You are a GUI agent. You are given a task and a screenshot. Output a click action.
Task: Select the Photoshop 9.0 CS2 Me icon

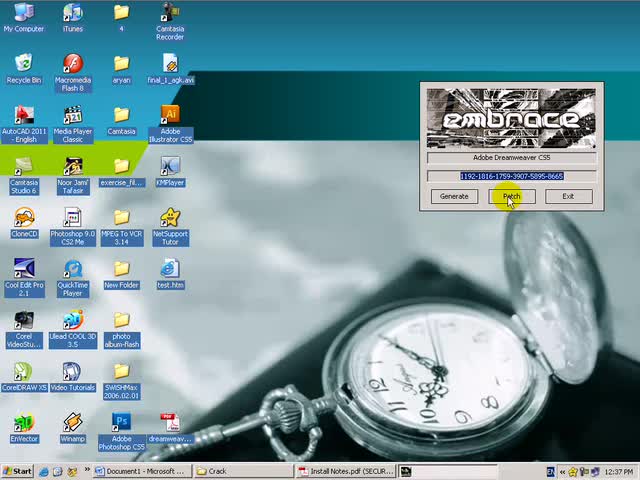[73, 227]
